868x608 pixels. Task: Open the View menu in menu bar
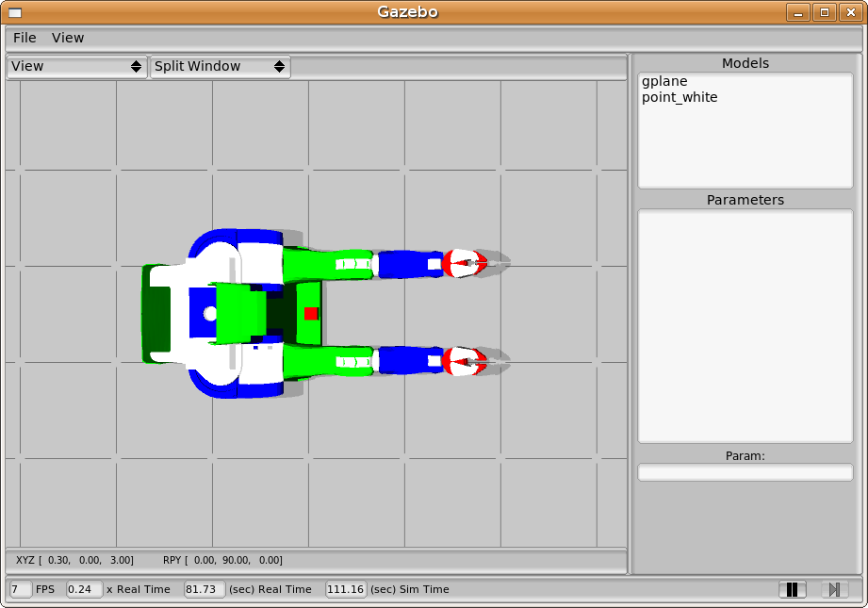pos(68,38)
